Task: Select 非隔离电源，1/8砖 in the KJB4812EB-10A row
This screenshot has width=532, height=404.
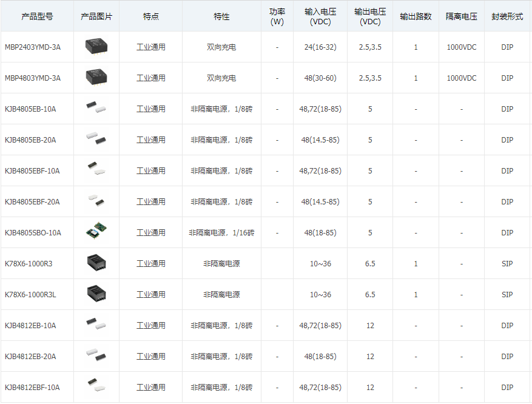Action: [x=221, y=326]
